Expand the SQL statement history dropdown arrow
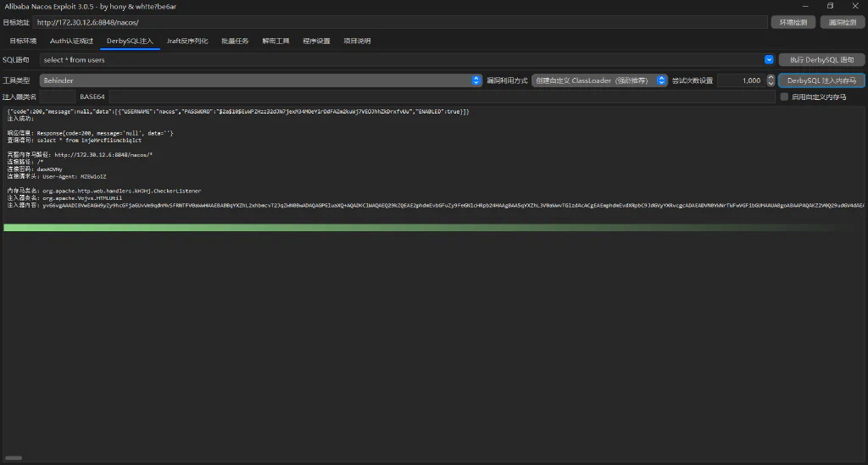 click(x=769, y=60)
